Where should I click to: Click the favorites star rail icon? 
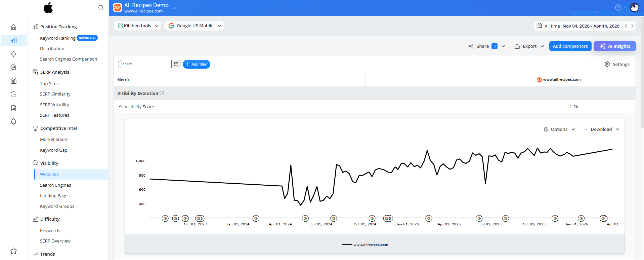coord(13,251)
